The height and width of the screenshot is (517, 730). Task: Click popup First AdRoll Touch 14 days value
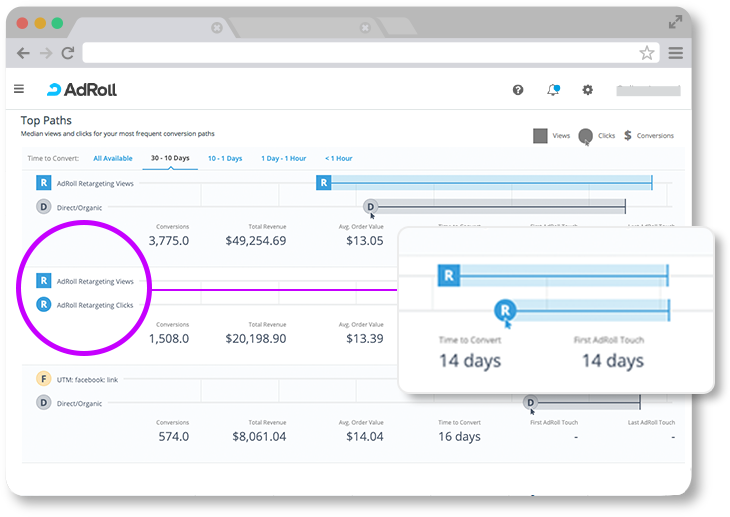point(613,361)
